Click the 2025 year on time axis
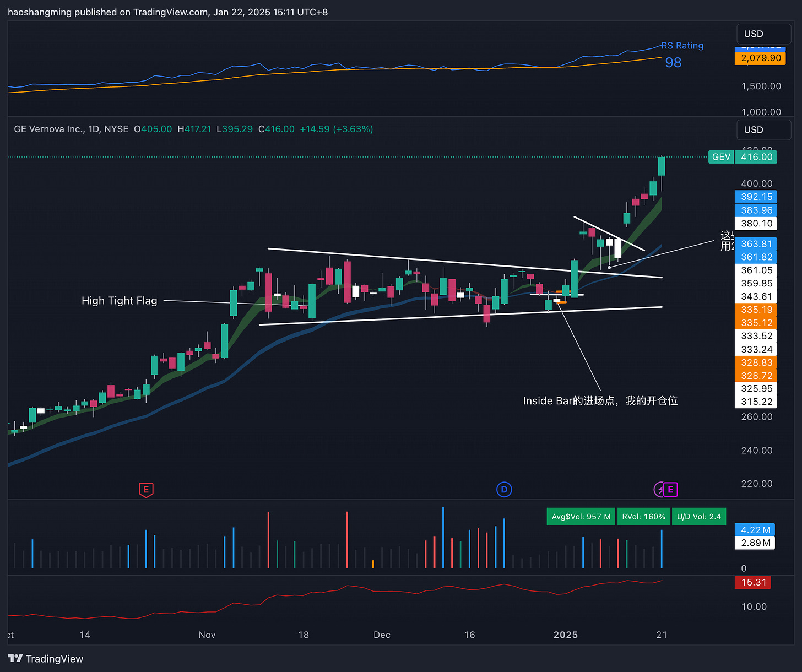Screen dimensions: 802x672 [x=566, y=635]
